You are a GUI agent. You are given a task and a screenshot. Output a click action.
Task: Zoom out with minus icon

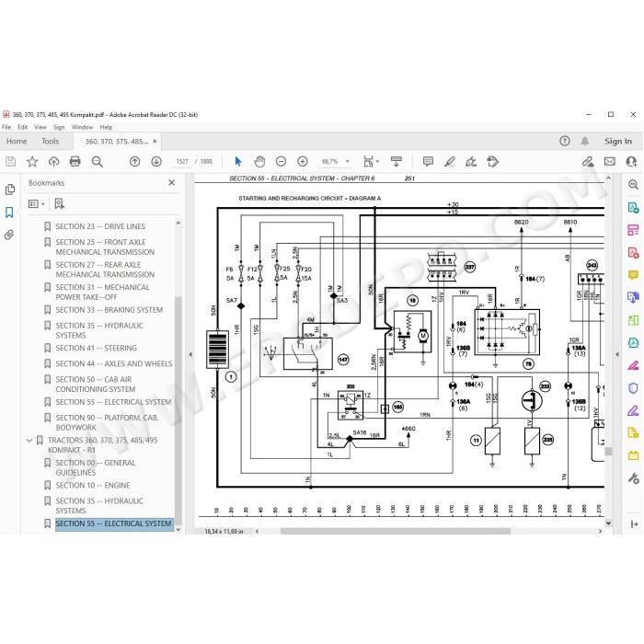click(281, 161)
